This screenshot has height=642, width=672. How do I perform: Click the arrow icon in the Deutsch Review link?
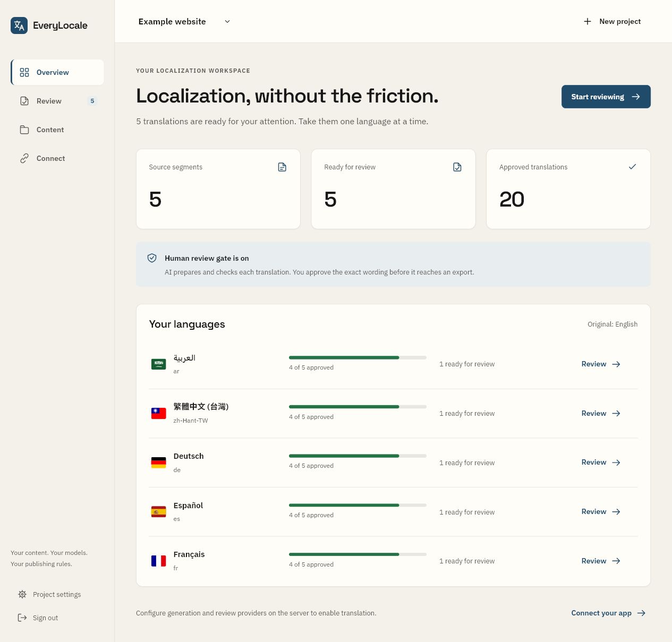click(616, 463)
